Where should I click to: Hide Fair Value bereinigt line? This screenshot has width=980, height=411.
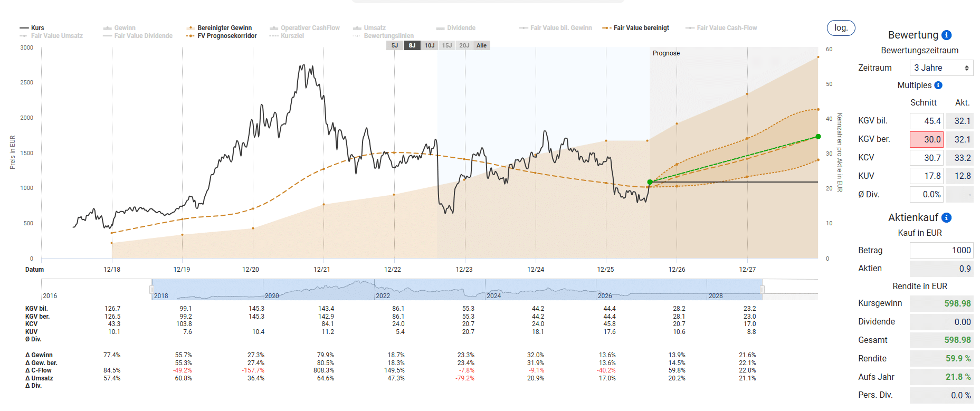point(641,28)
